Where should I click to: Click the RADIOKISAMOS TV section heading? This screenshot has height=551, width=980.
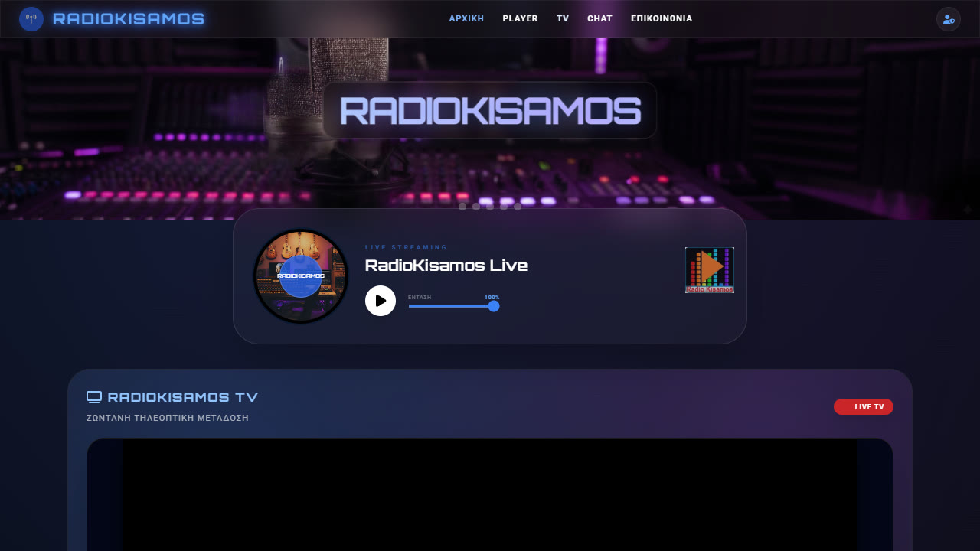tap(183, 397)
